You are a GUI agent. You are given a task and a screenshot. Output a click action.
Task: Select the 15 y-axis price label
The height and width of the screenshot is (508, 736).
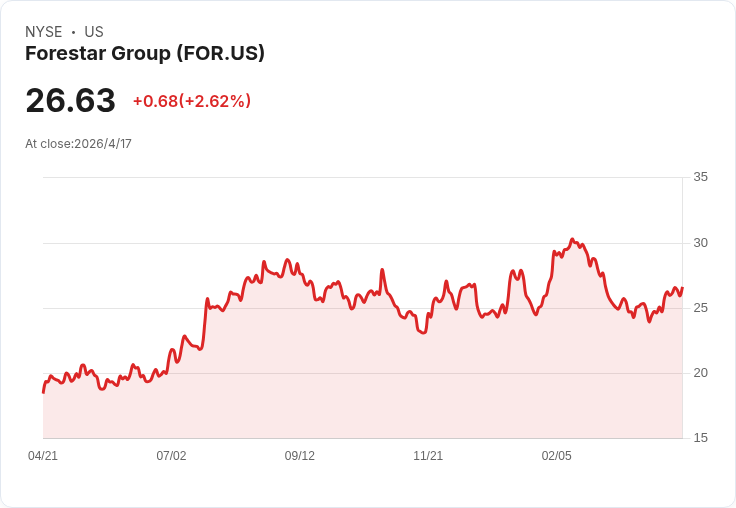[x=700, y=438]
